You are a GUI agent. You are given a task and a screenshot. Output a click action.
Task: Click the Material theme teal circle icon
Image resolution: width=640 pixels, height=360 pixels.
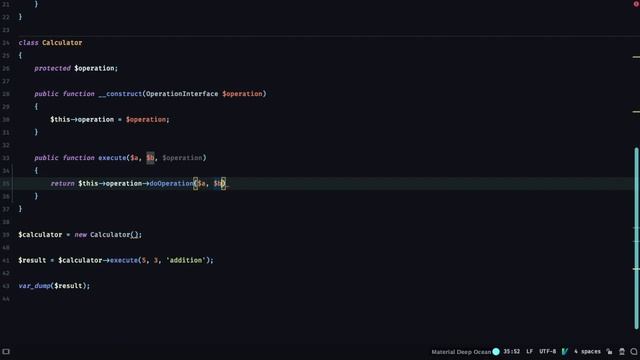pyautogui.click(x=496, y=351)
